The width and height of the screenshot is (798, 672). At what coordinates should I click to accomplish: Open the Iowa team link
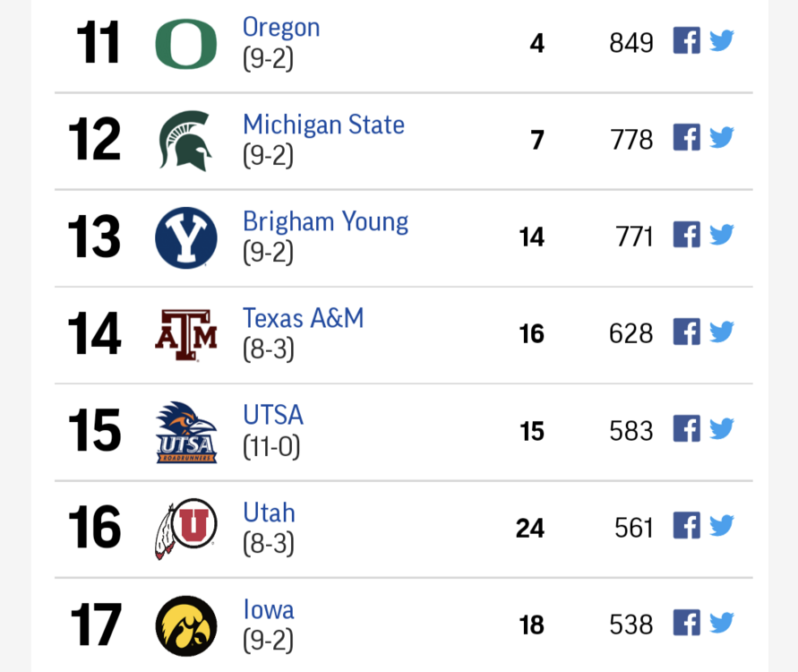tap(269, 609)
